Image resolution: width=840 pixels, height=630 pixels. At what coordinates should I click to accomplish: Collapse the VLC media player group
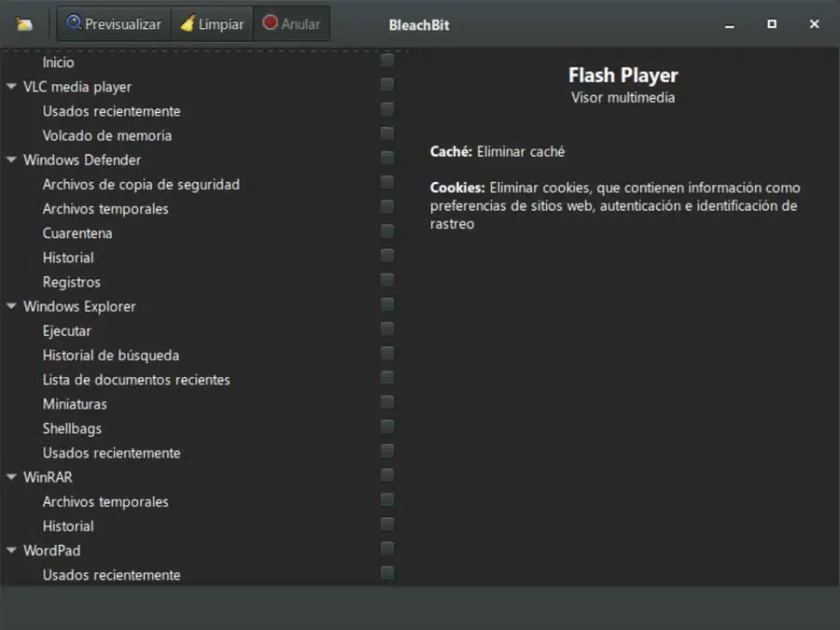coord(11,86)
